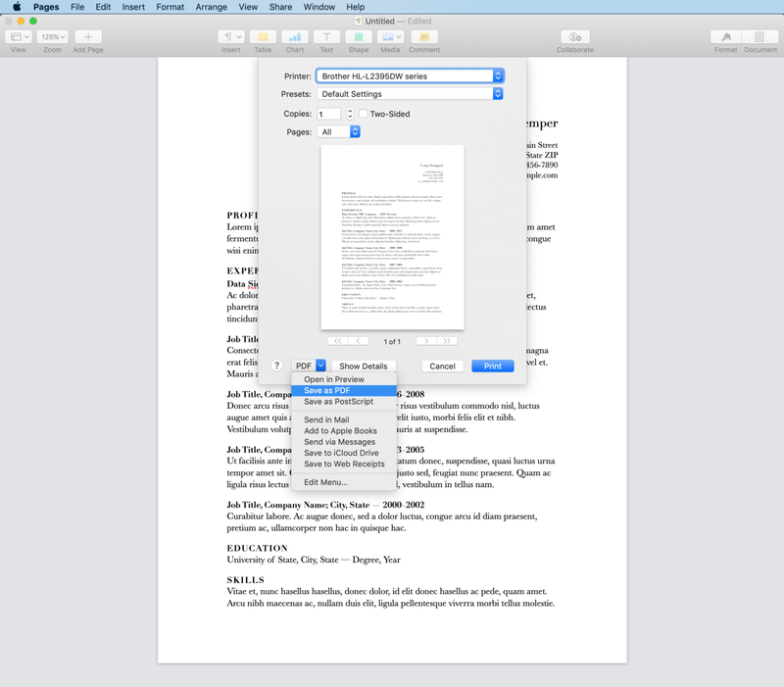Add a Comment from the toolbar

(x=424, y=37)
